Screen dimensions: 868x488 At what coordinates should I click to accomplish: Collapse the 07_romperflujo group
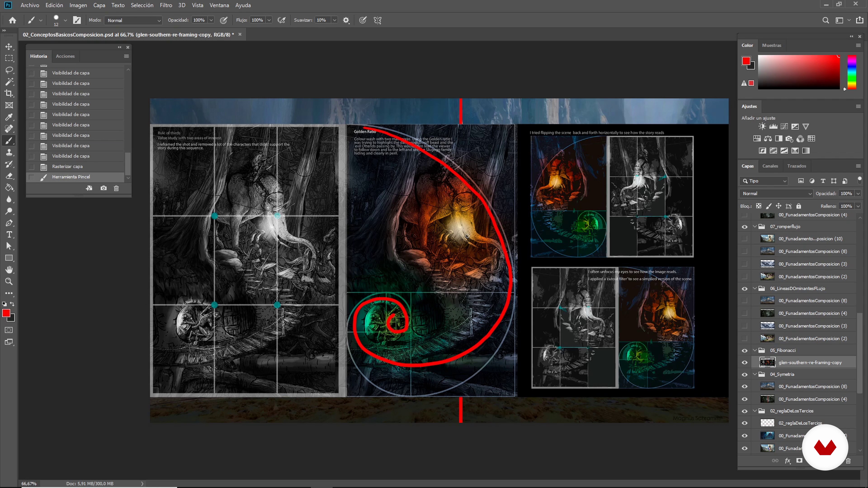tap(755, 227)
